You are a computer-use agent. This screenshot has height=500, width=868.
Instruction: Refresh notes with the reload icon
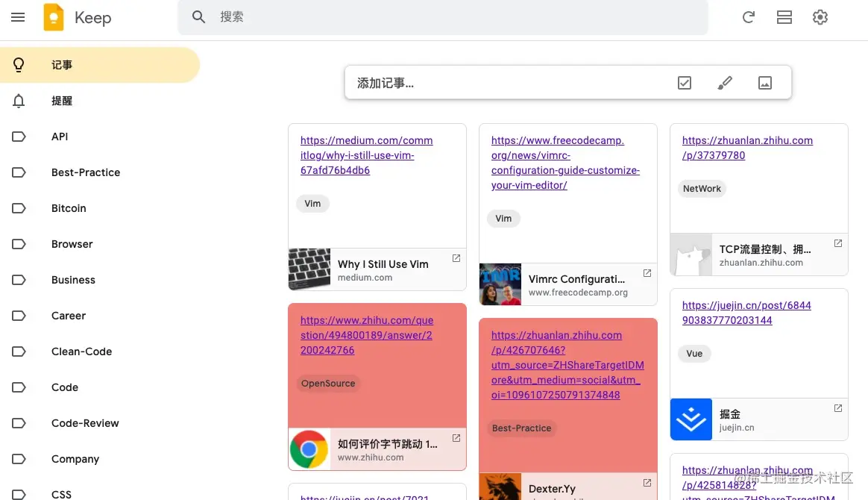(x=749, y=17)
